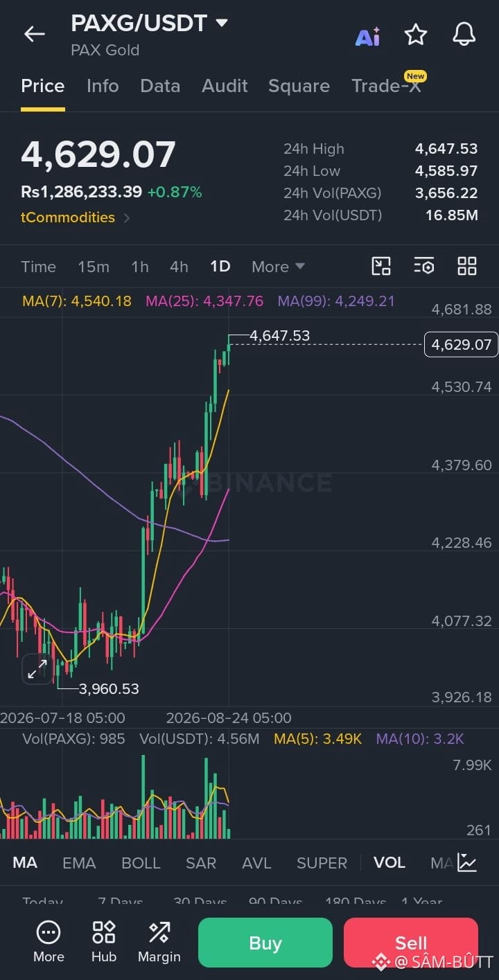Go back with the arrow icon
This screenshot has width=499, height=980.
(x=34, y=34)
